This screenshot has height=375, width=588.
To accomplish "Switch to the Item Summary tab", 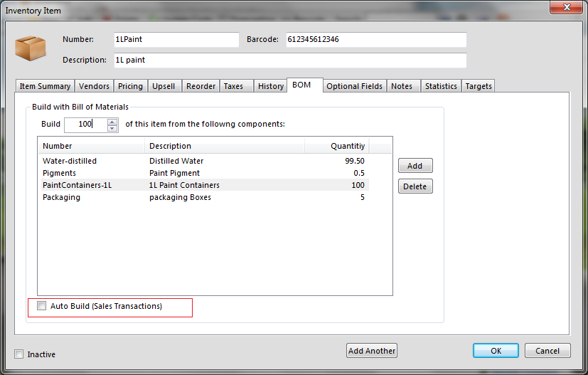I will click(45, 86).
